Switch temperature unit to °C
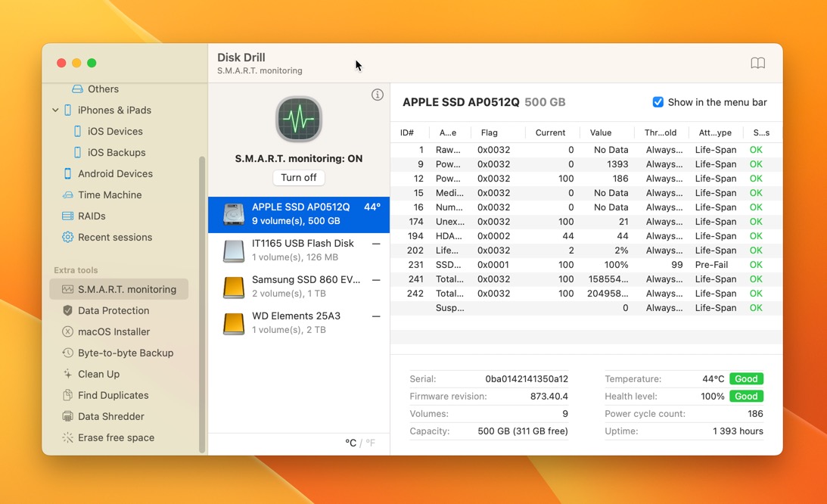This screenshot has height=504, width=827. click(351, 443)
